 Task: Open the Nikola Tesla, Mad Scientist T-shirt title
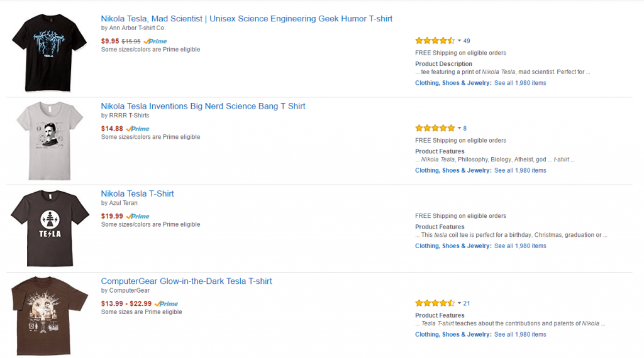[247, 19]
